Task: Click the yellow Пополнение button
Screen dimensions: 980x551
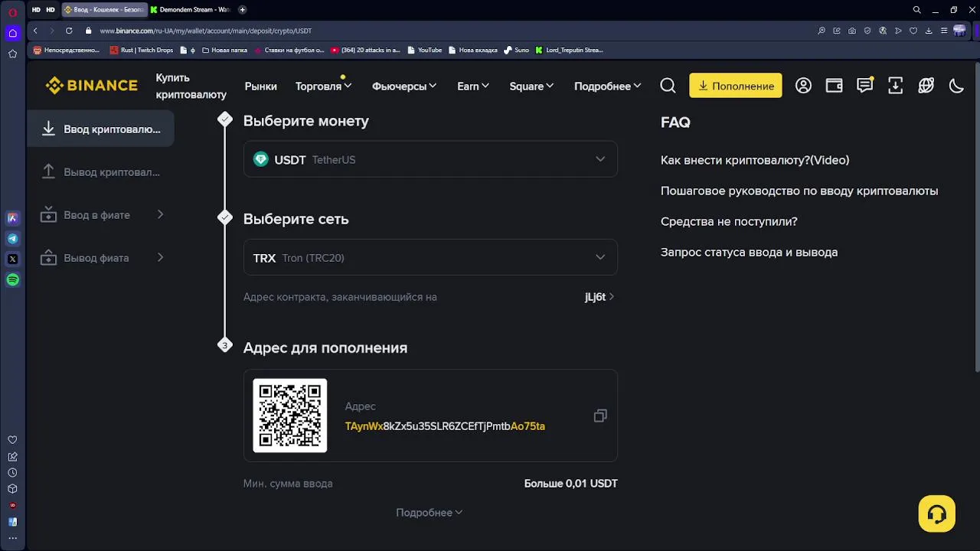Action: (736, 86)
